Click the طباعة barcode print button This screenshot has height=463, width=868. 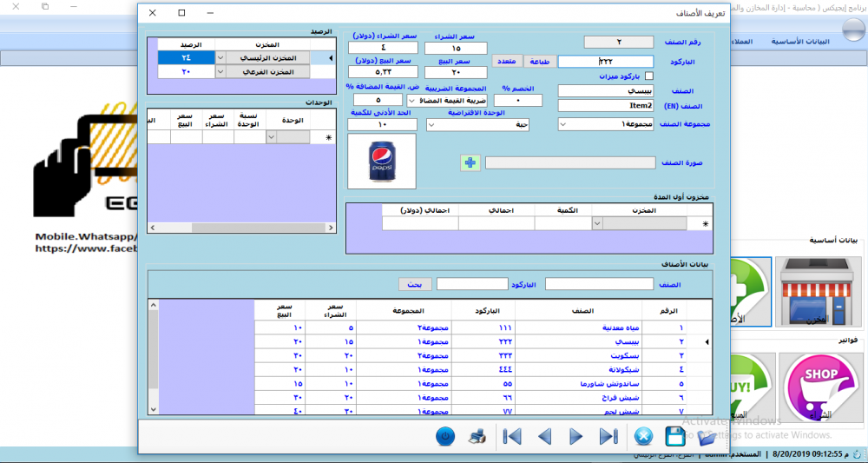click(539, 62)
